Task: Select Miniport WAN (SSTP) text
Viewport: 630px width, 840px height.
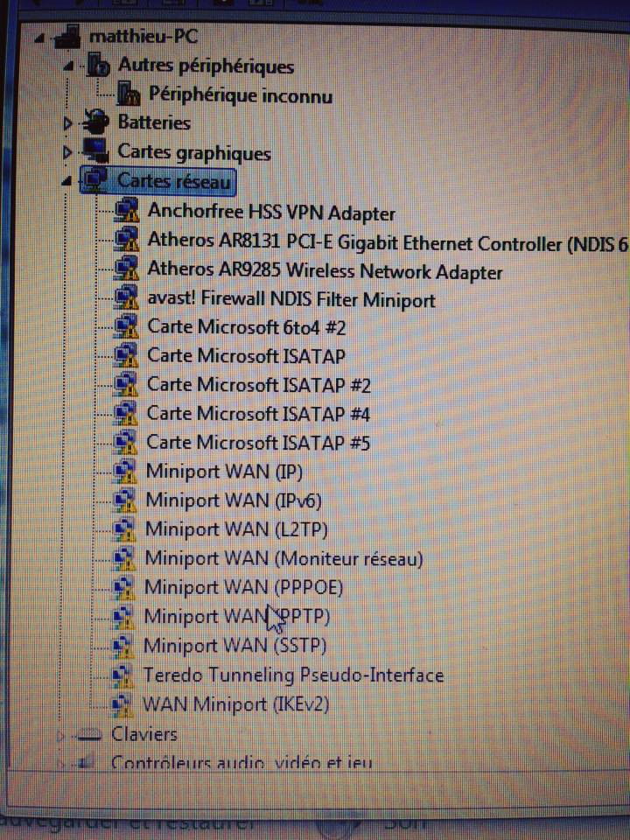Action: 234,647
